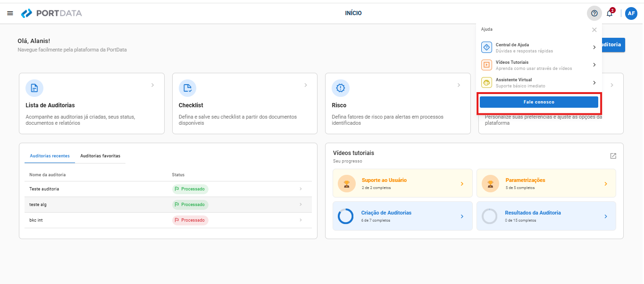Viewport: 644px width, 284px height.
Task: Open Criação de Auditorias tutorial card
Action: [402, 216]
